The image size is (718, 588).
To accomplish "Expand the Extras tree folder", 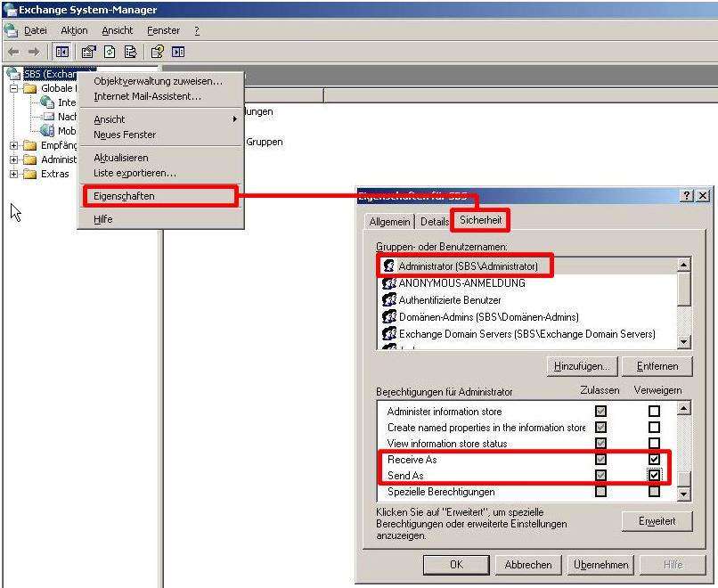I will [x=14, y=174].
